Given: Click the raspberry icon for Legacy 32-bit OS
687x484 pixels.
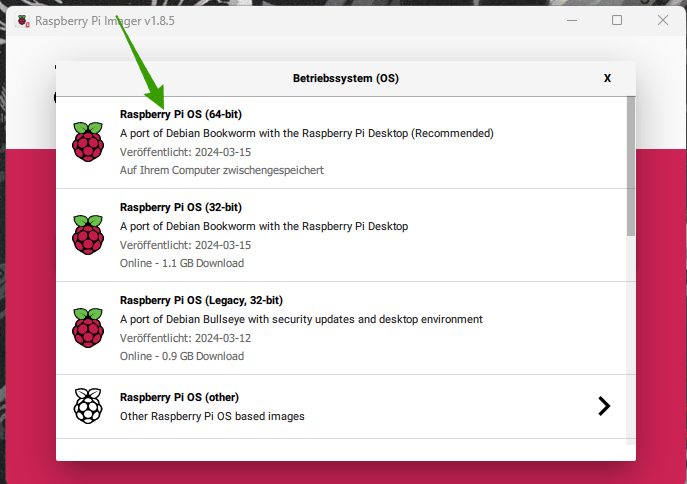Looking at the screenshot, I should [x=88, y=328].
